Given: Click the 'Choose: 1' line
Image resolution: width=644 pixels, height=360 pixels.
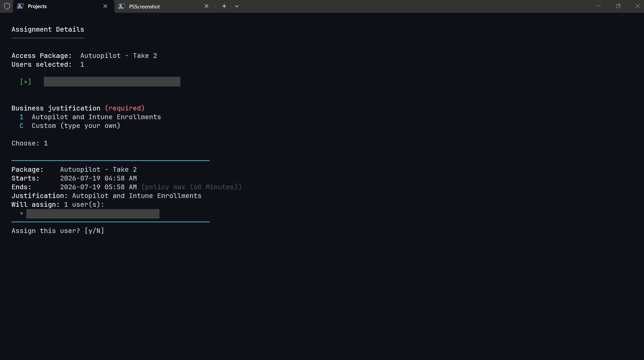Looking at the screenshot, I should (30, 143).
